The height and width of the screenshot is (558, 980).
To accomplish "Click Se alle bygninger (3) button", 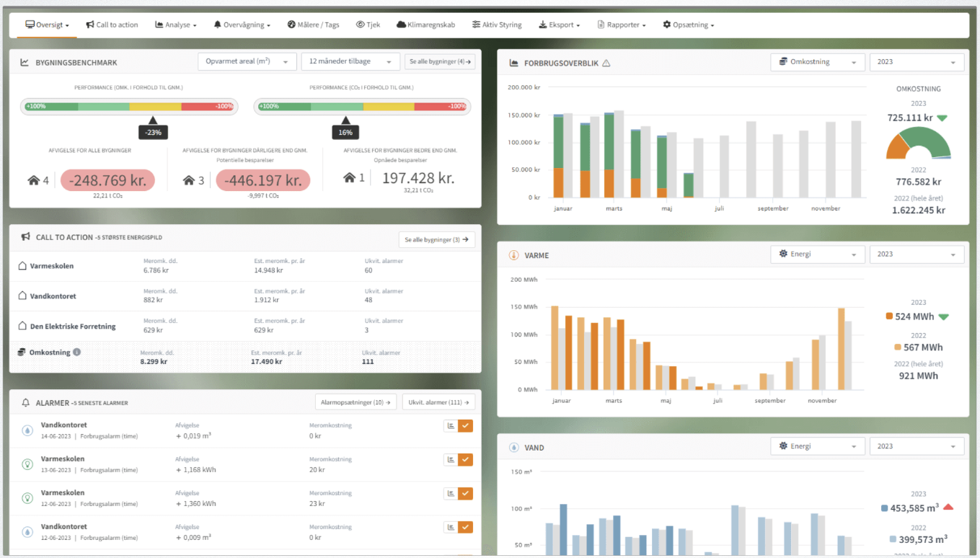I will coord(437,239).
